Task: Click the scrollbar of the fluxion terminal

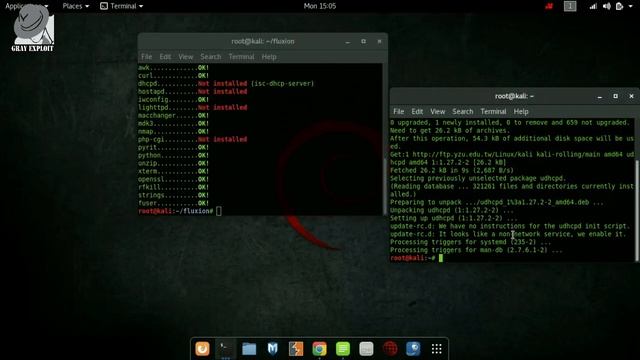Action: pos(385,186)
